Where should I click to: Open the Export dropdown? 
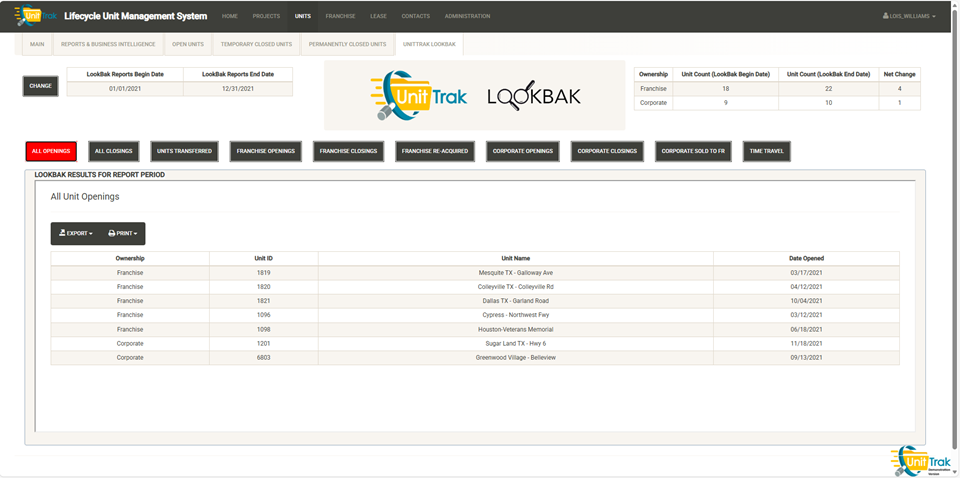[76, 234]
